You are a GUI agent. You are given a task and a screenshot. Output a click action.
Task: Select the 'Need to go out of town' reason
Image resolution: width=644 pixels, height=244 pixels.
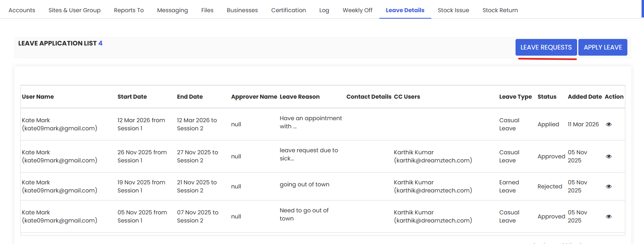pos(304,214)
